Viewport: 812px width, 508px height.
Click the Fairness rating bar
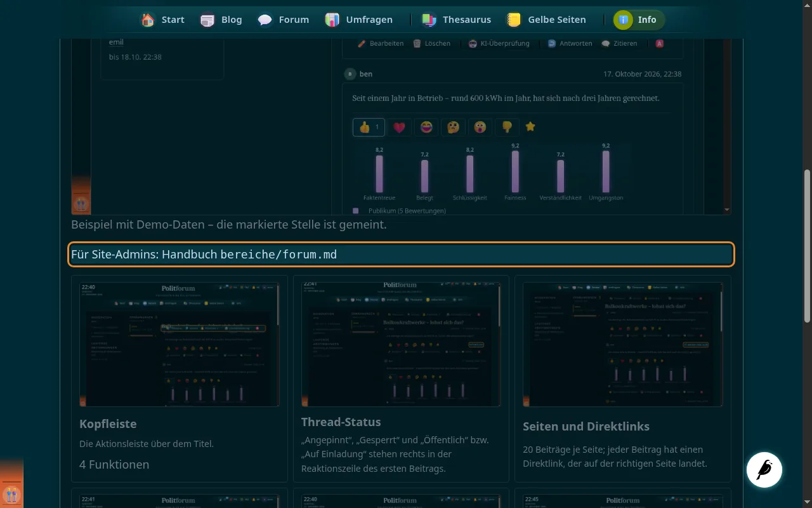(515, 171)
